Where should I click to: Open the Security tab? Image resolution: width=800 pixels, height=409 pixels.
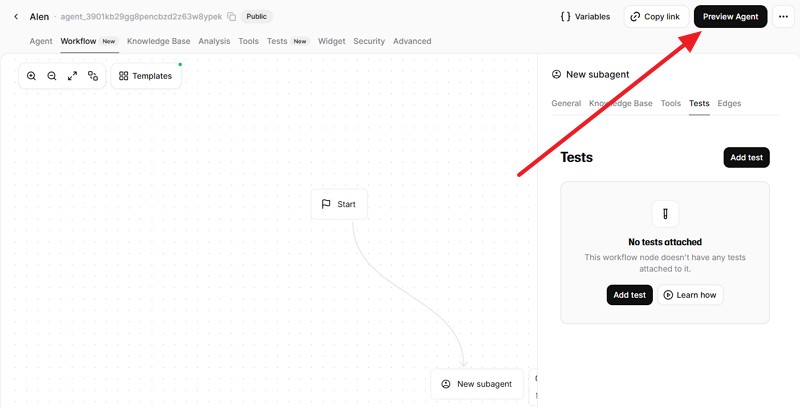(369, 41)
